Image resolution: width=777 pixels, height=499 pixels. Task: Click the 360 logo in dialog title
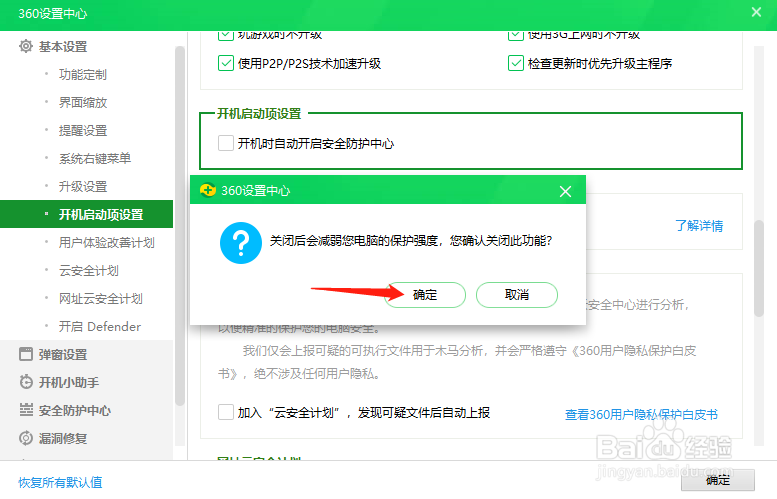pyautogui.click(x=208, y=190)
